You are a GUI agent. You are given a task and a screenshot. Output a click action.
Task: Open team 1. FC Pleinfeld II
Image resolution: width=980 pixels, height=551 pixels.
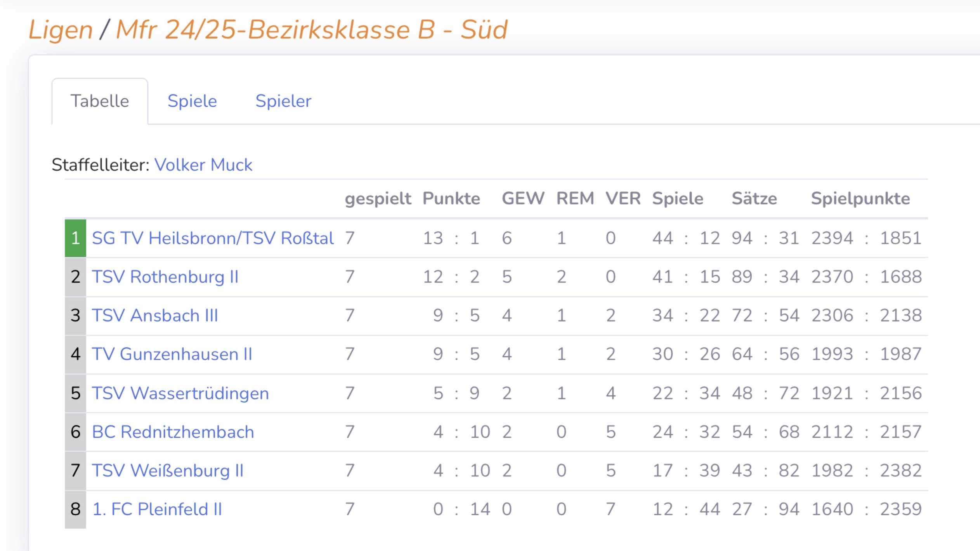(157, 509)
